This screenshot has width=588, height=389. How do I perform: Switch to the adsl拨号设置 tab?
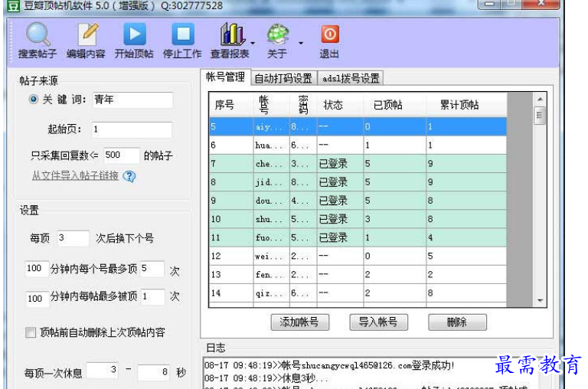point(350,78)
